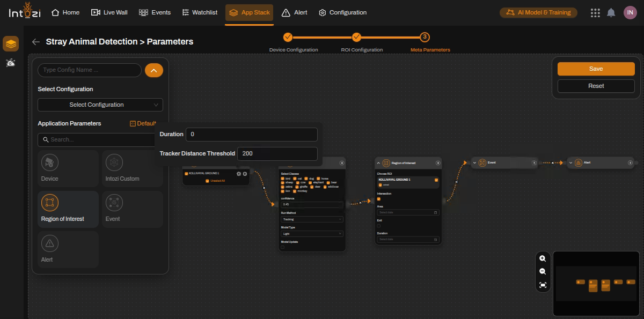Delete the Region of Interest node
This screenshot has height=319, width=644.
tap(438, 163)
